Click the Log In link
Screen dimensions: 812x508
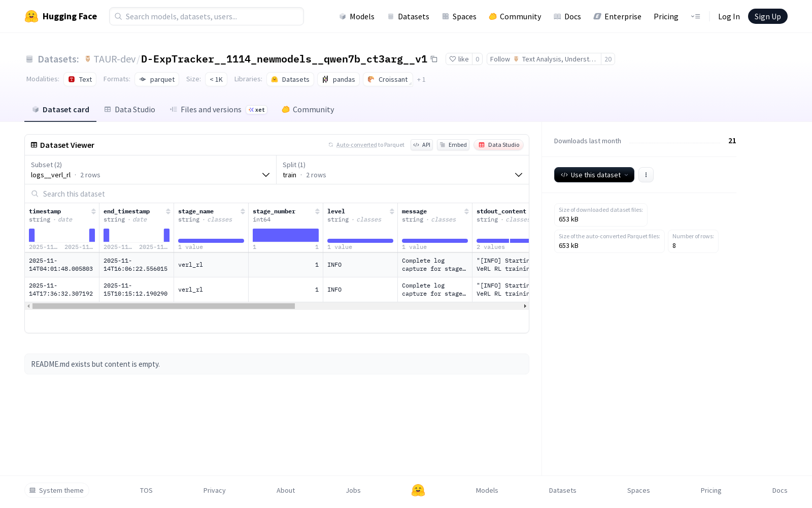pos(729,16)
